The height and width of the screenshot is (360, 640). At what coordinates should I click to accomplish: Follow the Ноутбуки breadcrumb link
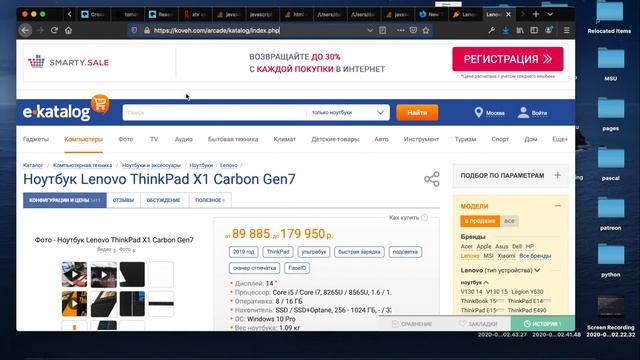click(201, 165)
